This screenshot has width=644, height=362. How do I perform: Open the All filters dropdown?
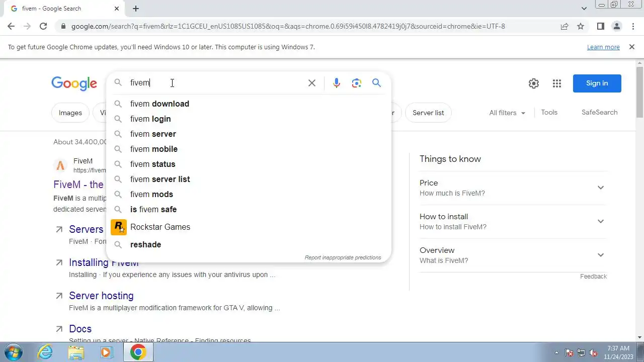(507, 113)
